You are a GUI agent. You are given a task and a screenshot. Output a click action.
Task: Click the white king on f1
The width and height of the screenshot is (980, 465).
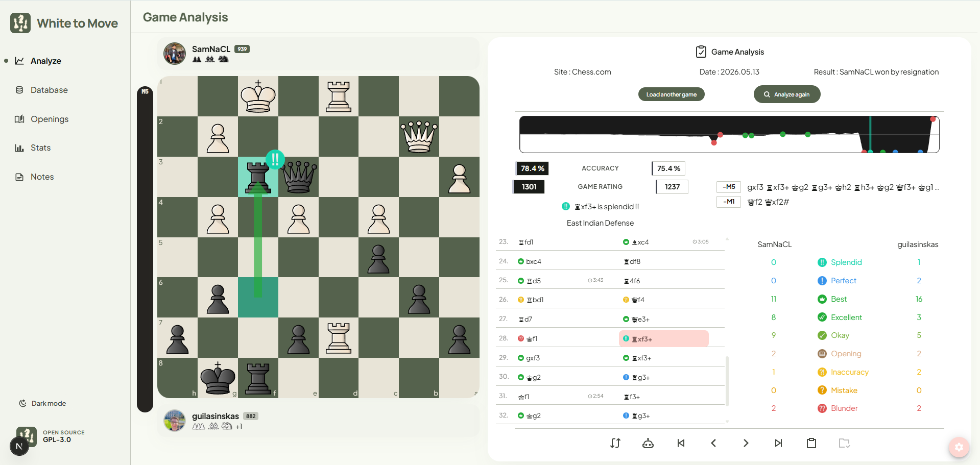pos(258,96)
